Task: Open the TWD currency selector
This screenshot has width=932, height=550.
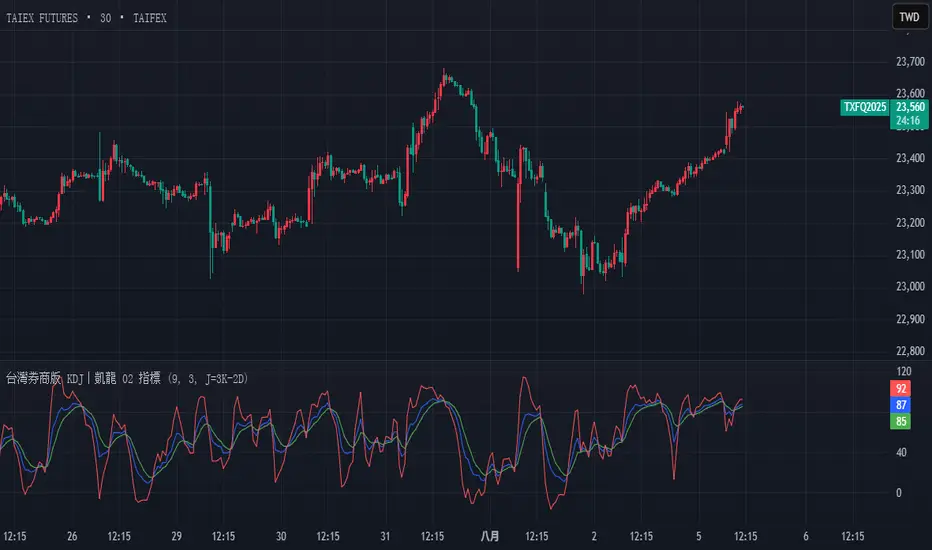Action: (x=909, y=17)
